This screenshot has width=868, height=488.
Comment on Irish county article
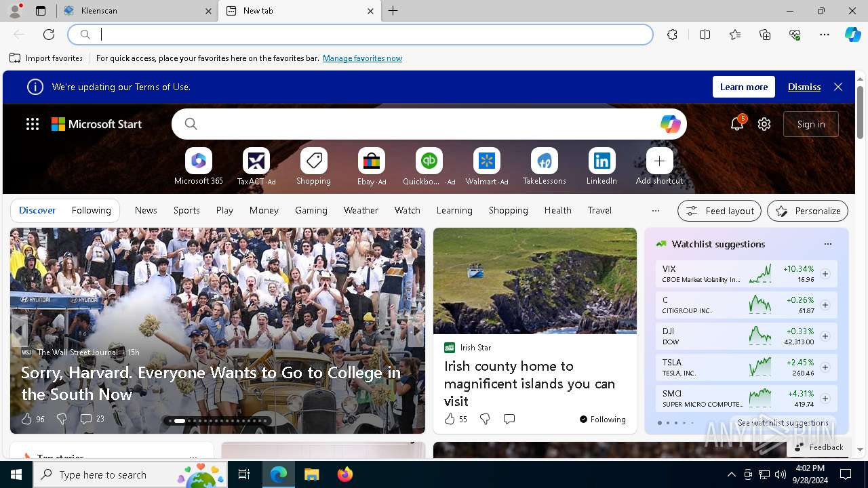[509, 419]
